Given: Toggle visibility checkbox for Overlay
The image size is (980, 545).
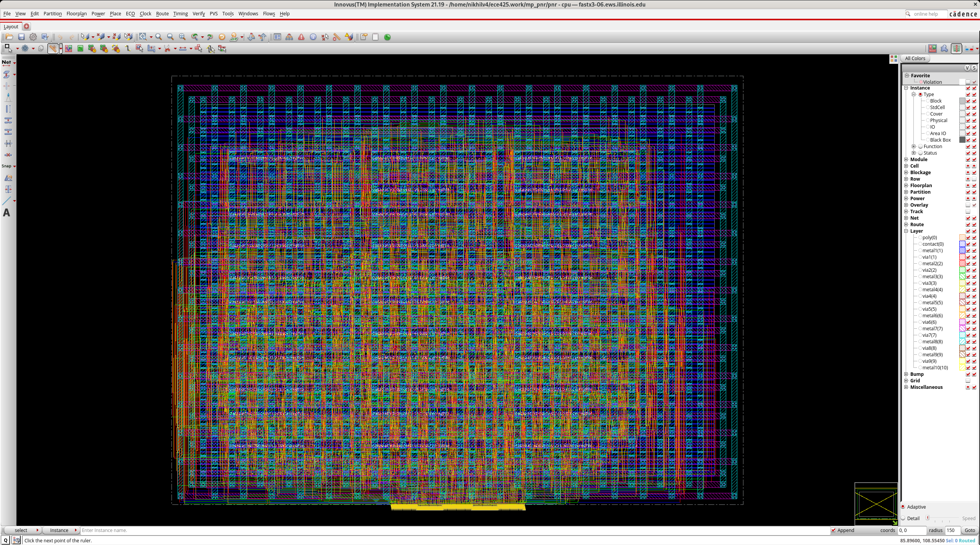Looking at the screenshot, I should (x=968, y=205).
